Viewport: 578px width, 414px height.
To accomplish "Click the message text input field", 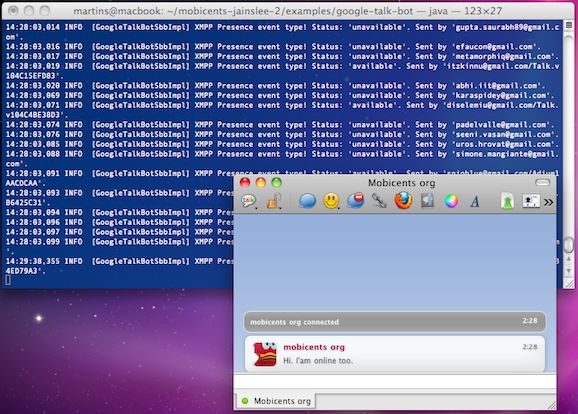I will (x=395, y=381).
